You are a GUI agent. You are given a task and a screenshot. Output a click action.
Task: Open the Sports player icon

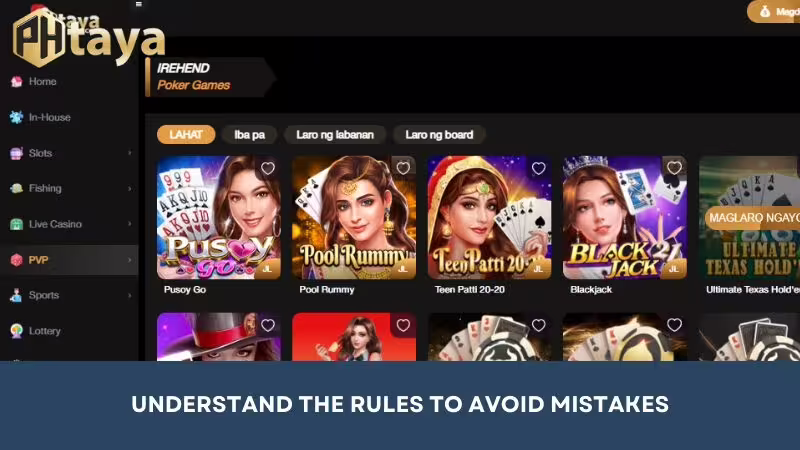(x=16, y=295)
